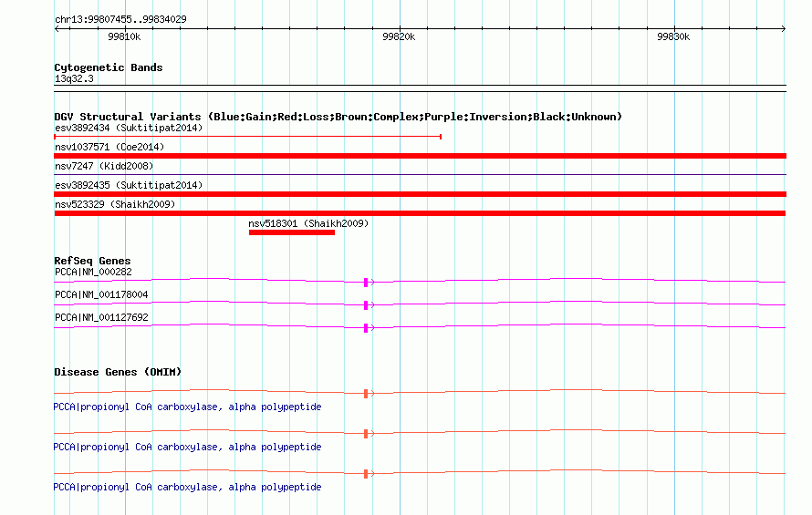The image size is (812, 515).
Task: Click the 99830k ruler tick label
Action: coord(673,36)
